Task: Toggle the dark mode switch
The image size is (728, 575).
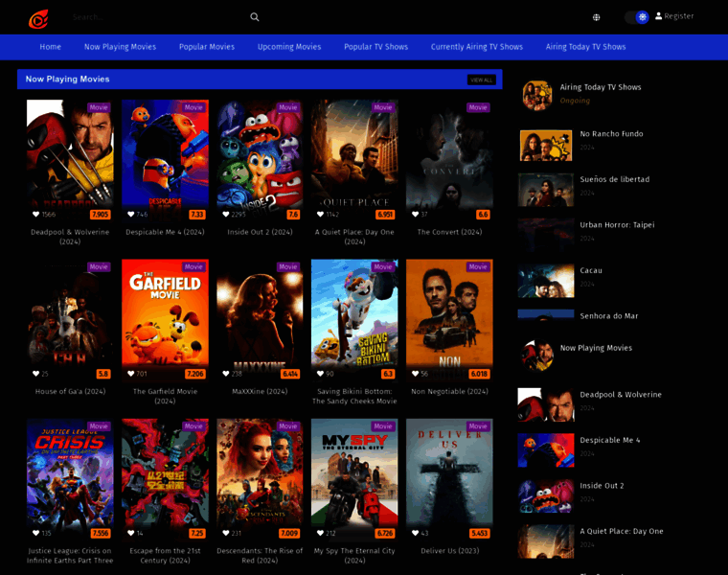Action: [x=637, y=17]
